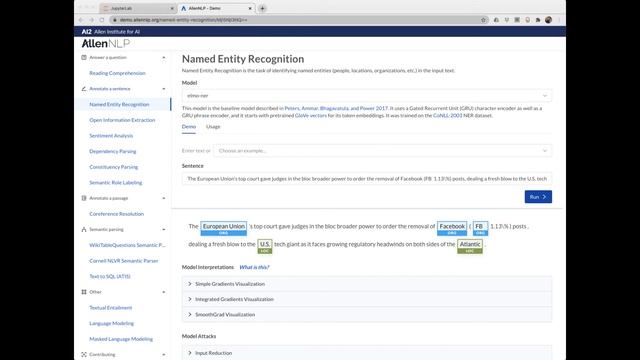Click the European Union ORG entity tag
This screenshot has width=640, height=360.
pyautogui.click(x=223, y=229)
